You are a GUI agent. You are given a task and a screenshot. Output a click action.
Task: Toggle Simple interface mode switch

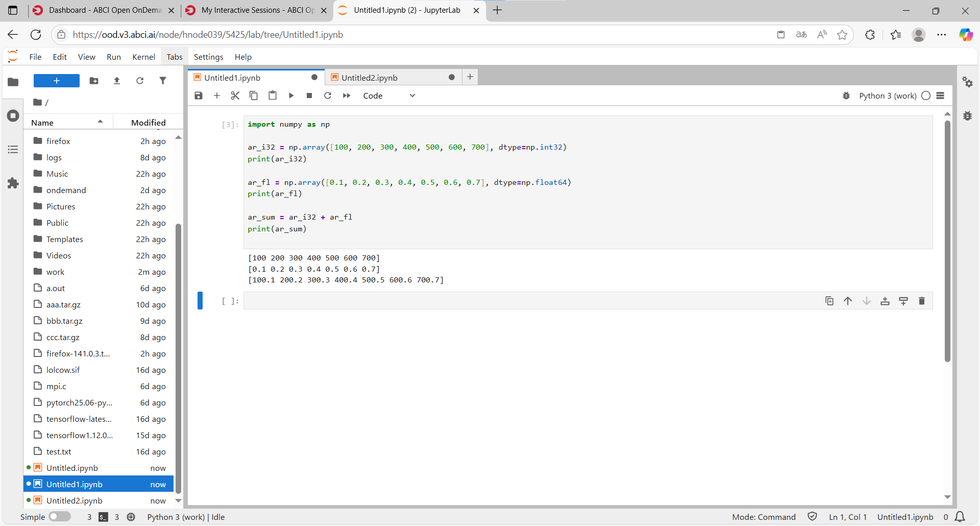pyautogui.click(x=60, y=517)
